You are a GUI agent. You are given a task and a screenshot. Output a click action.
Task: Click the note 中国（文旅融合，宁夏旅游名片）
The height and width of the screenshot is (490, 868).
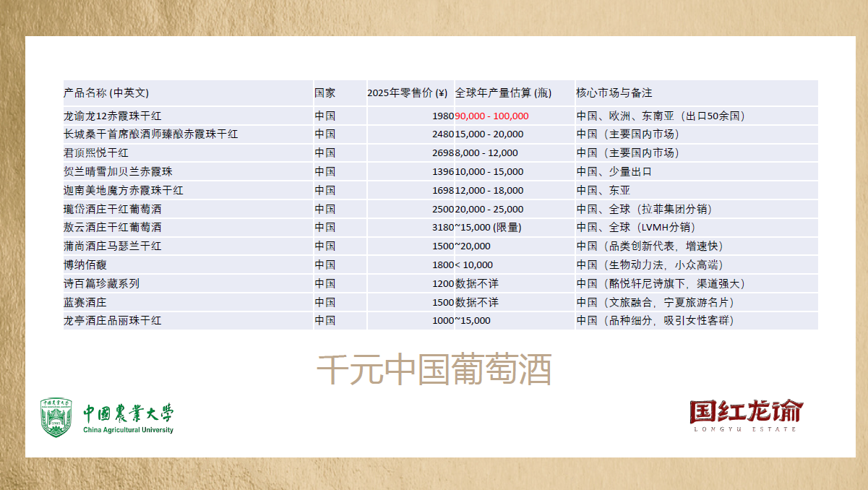[x=656, y=303]
